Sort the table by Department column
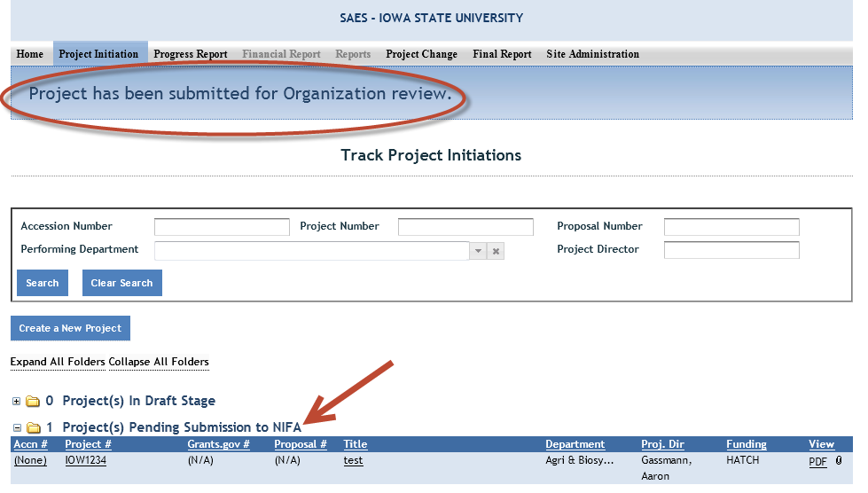Screen dimensions: 868x493 (575, 444)
